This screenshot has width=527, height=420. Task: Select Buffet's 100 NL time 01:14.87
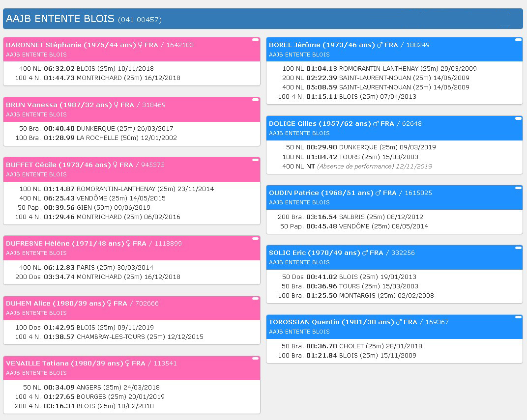pos(59,189)
